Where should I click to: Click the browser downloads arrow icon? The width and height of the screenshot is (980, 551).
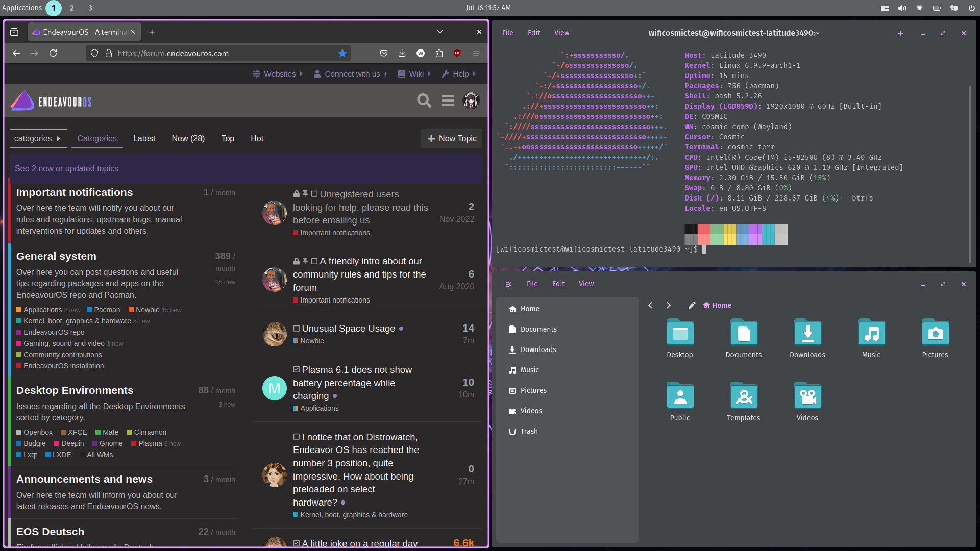click(402, 53)
